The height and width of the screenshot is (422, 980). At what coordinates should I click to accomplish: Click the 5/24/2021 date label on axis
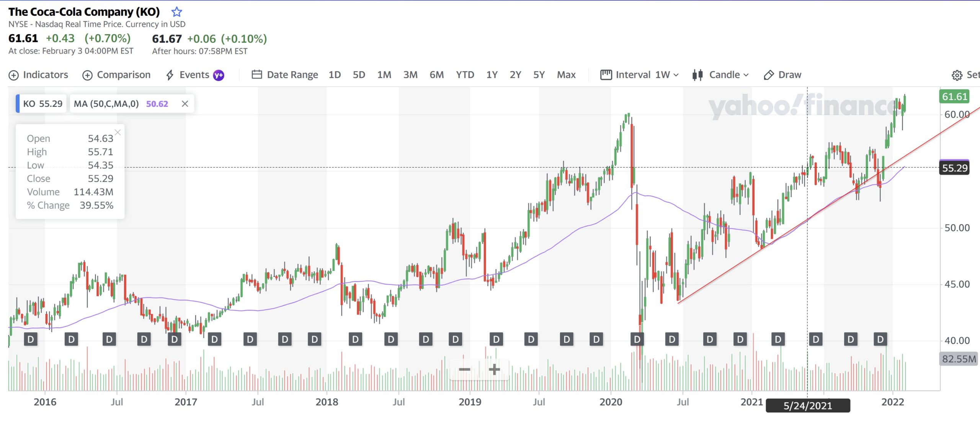(x=808, y=406)
